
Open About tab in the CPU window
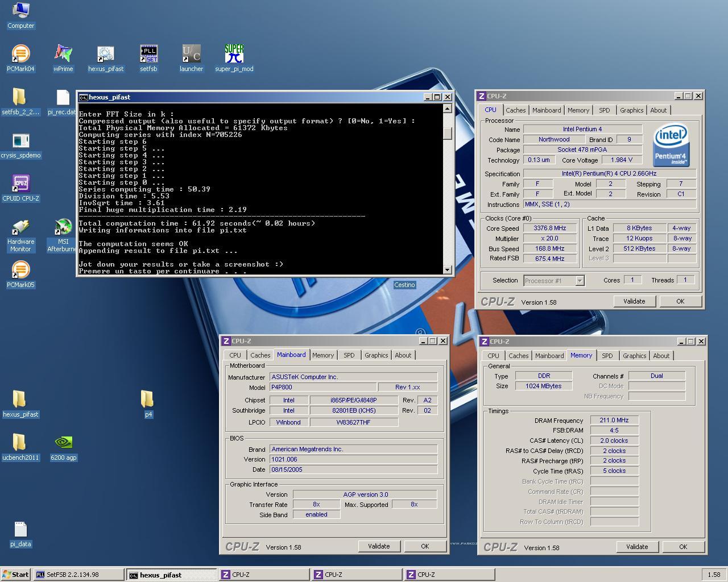(x=658, y=110)
